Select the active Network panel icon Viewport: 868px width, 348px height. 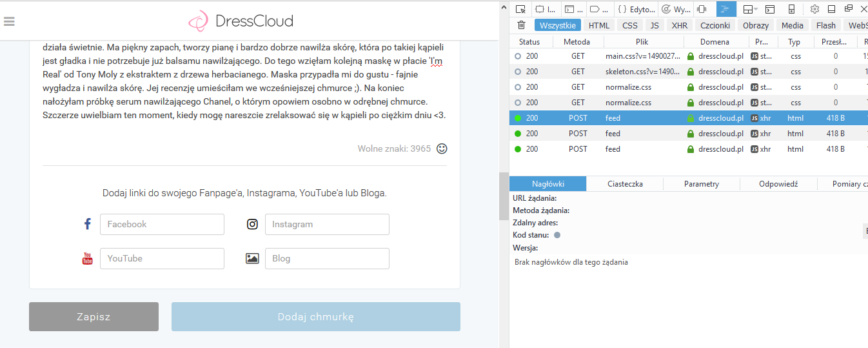(x=726, y=9)
